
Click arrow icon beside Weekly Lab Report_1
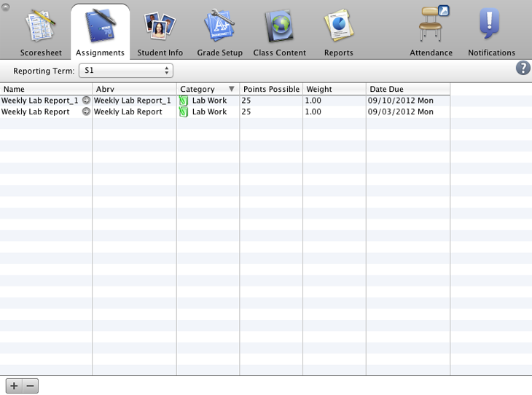86,101
